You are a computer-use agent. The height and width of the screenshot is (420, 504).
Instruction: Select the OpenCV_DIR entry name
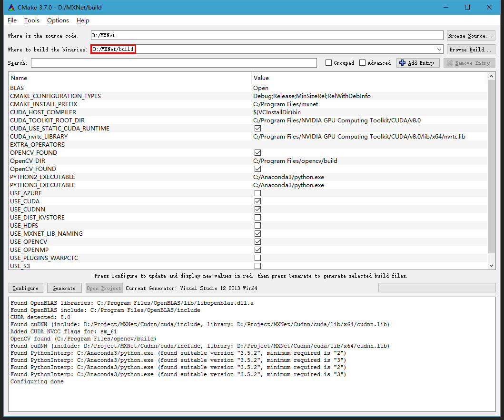pos(28,161)
